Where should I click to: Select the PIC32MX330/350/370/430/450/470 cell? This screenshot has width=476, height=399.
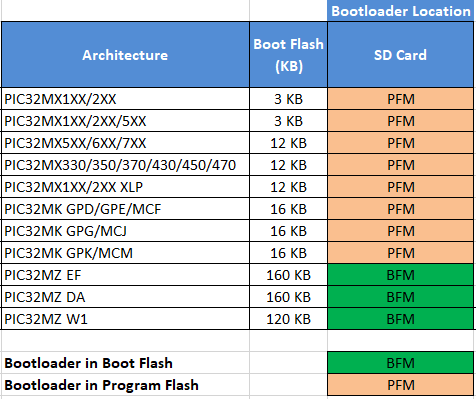125,165
